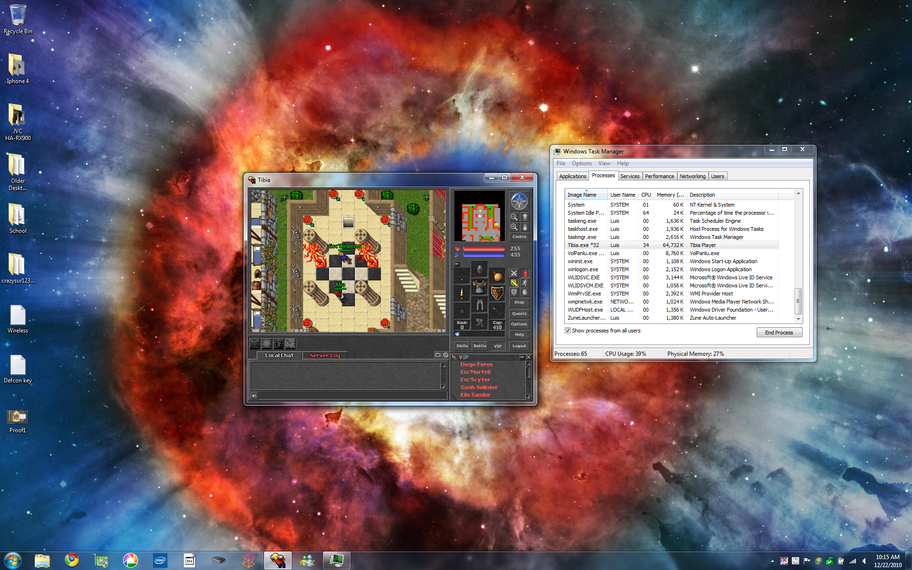Open Task Manager View menu
This screenshot has height=570, width=912.
604,163
